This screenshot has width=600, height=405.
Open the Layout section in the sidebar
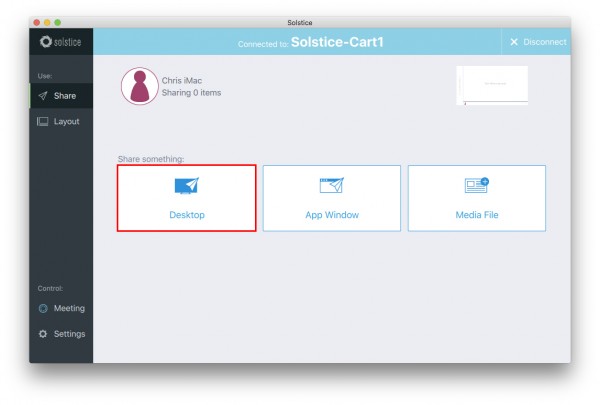click(61, 121)
